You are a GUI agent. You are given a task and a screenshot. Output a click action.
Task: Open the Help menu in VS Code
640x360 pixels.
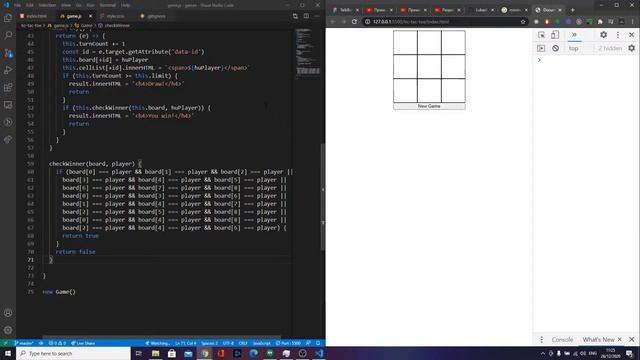(x=126, y=5)
